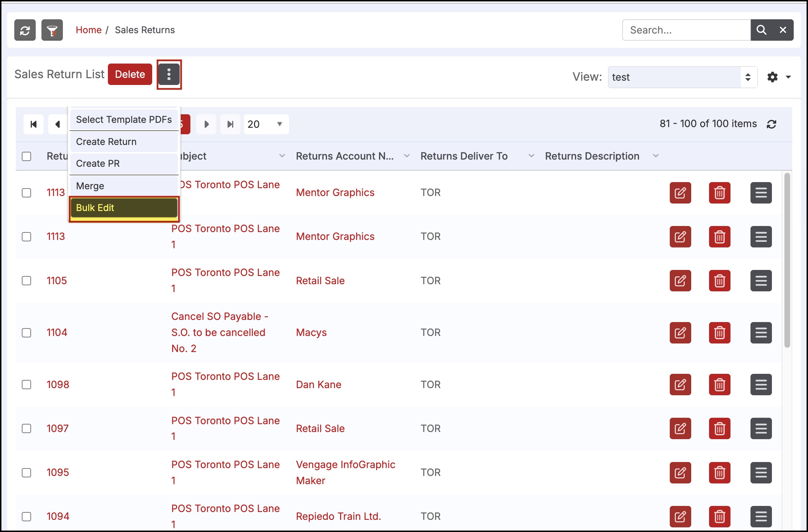Select the checkbox for return 1097
The image size is (808, 532).
pyautogui.click(x=26, y=428)
